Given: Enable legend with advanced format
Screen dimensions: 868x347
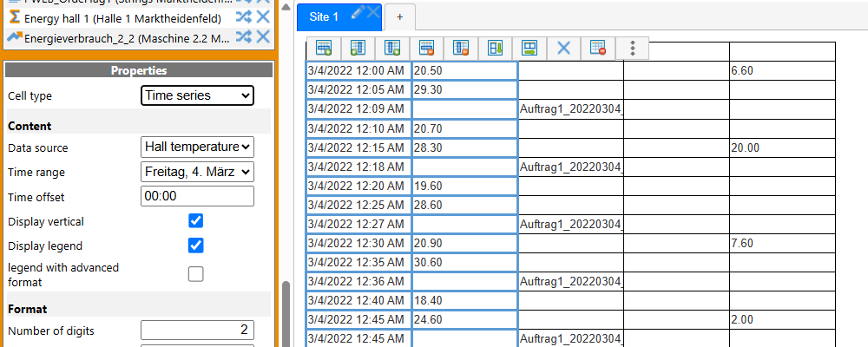Looking at the screenshot, I should 196,274.
